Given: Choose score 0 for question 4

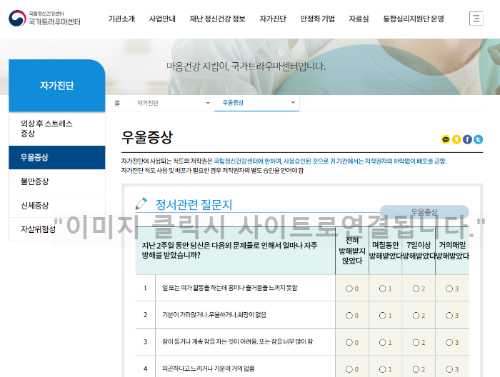Looking at the screenshot, I should (x=349, y=369).
